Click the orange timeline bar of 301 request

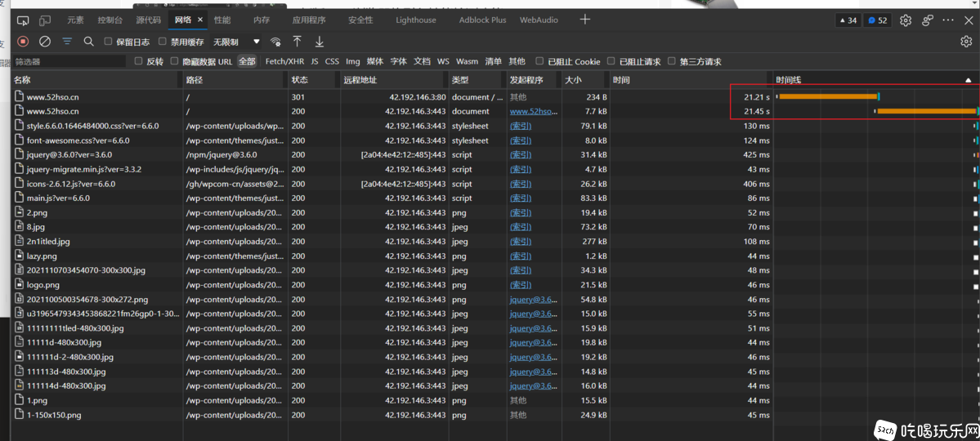(828, 96)
